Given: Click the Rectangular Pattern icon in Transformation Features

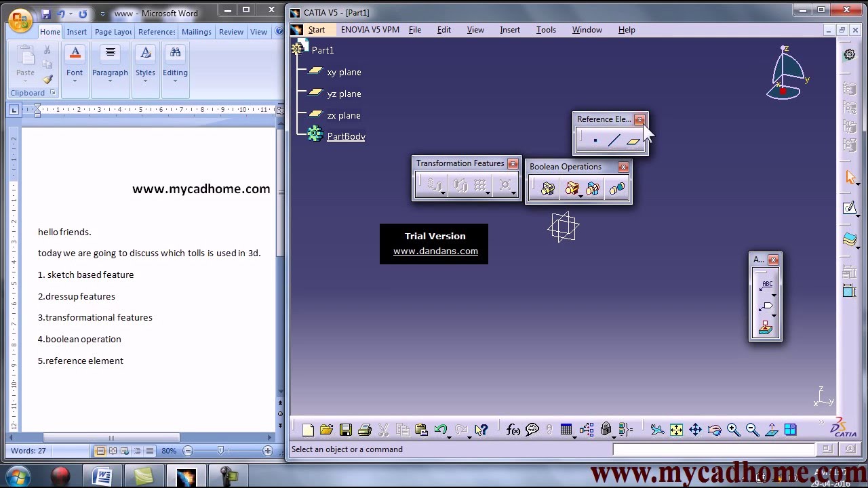Looking at the screenshot, I should (x=479, y=185).
